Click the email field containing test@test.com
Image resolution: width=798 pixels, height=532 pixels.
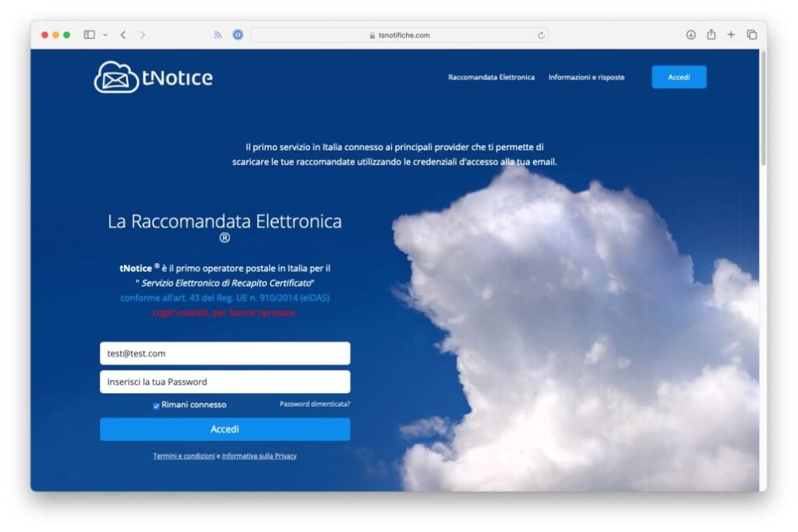pyautogui.click(x=225, y=354)
